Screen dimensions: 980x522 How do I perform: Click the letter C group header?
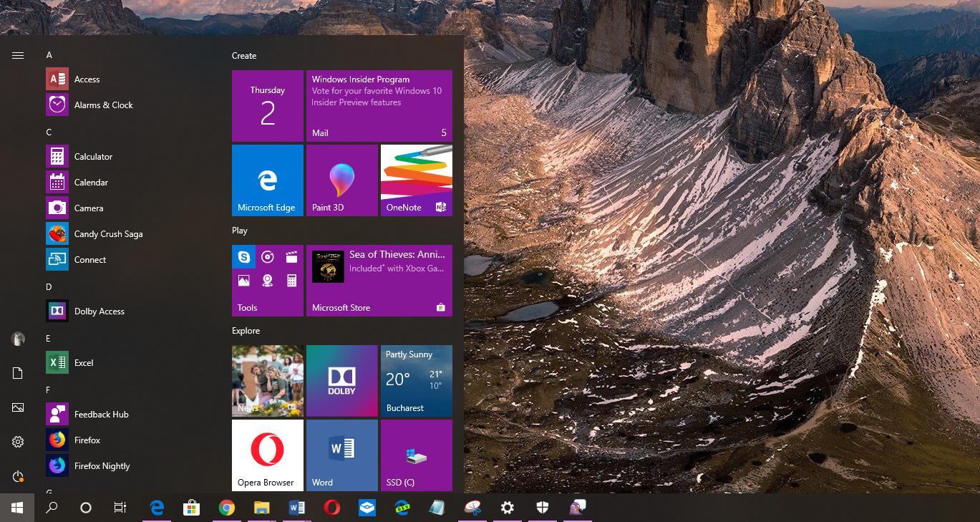click(x=49, y=132)
